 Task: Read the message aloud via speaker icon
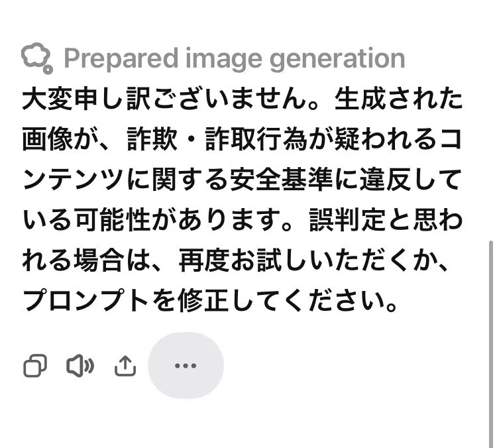[80, 366]
